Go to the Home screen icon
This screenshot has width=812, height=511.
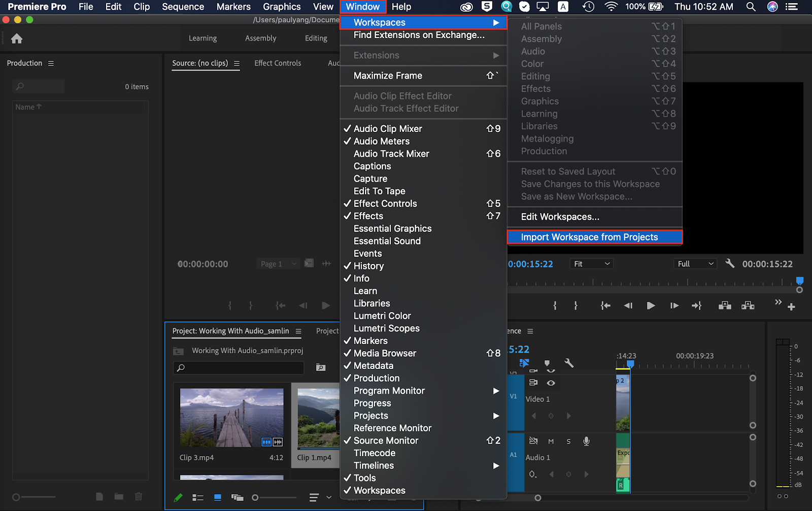click(x=17, y=39)
